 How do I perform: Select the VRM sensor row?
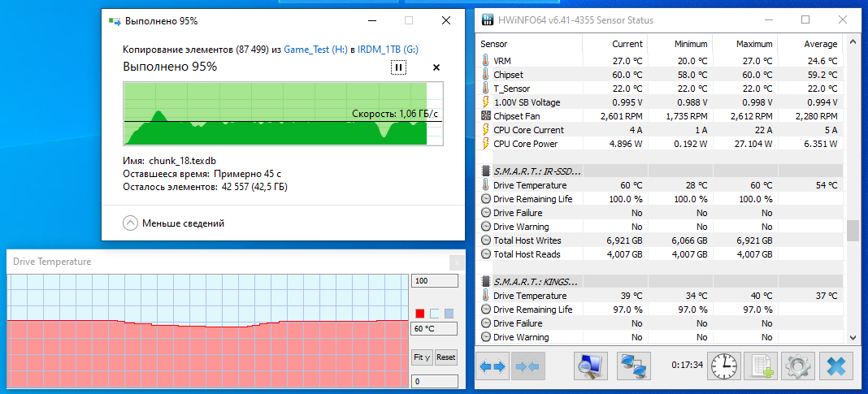(x=661, y=61)
